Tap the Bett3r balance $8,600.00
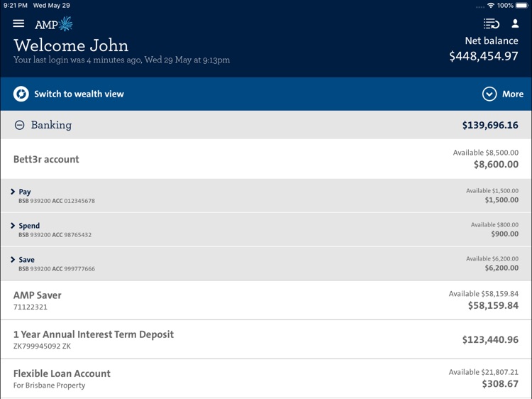Image resolution: width=532 pixels, height=399 pixels. [496, 164]
